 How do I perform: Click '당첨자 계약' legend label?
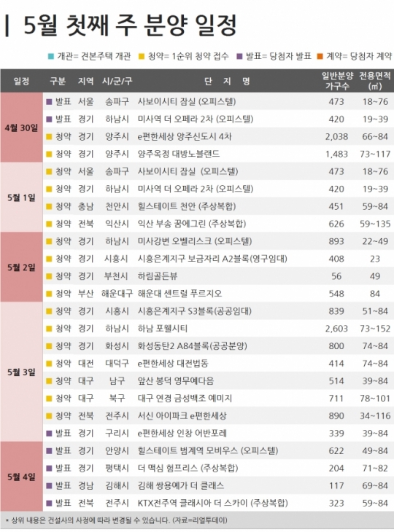(x=371, y=56)
